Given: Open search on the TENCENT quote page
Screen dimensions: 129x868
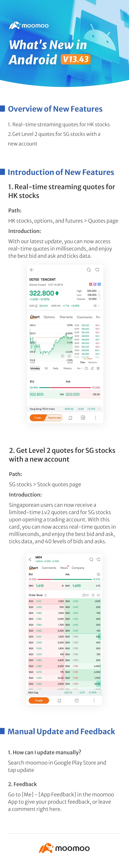Looking at the screenshot, I should [x=89, y=270].
